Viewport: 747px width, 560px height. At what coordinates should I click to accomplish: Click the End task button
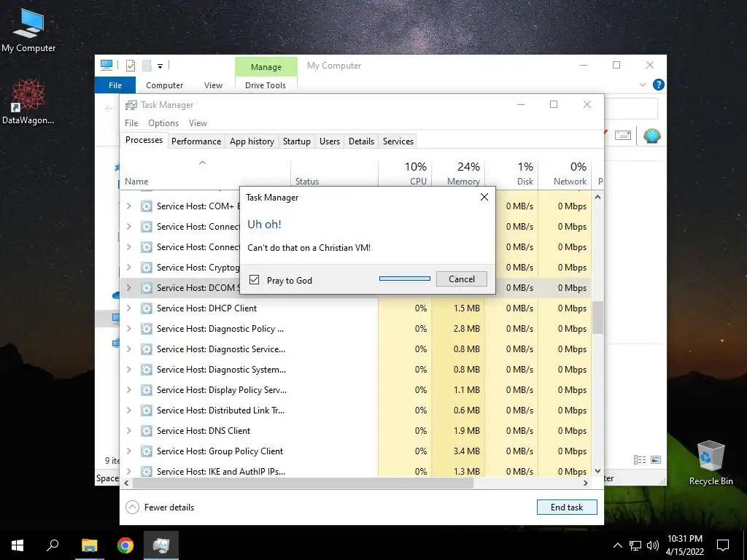coord(567,507)
